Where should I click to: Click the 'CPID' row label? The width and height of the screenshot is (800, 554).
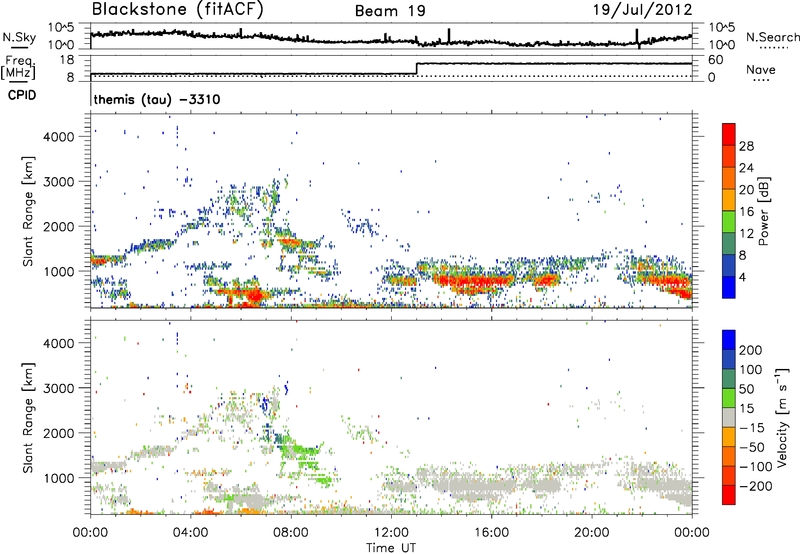[x=22, y=95]
